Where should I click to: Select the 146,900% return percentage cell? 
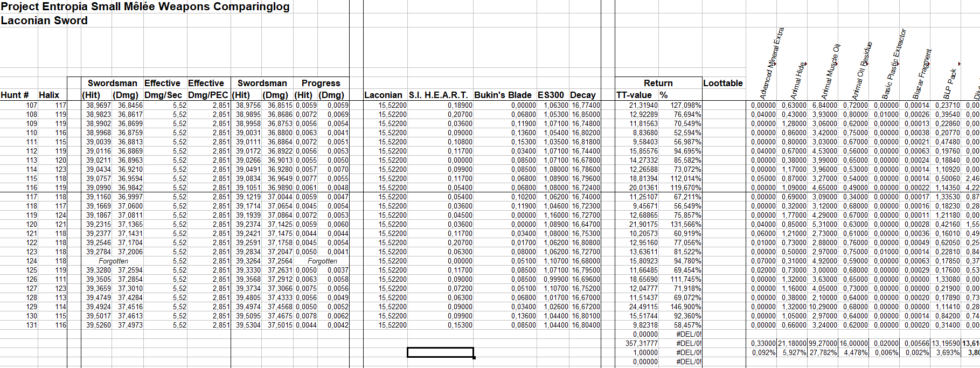(686, 307)
